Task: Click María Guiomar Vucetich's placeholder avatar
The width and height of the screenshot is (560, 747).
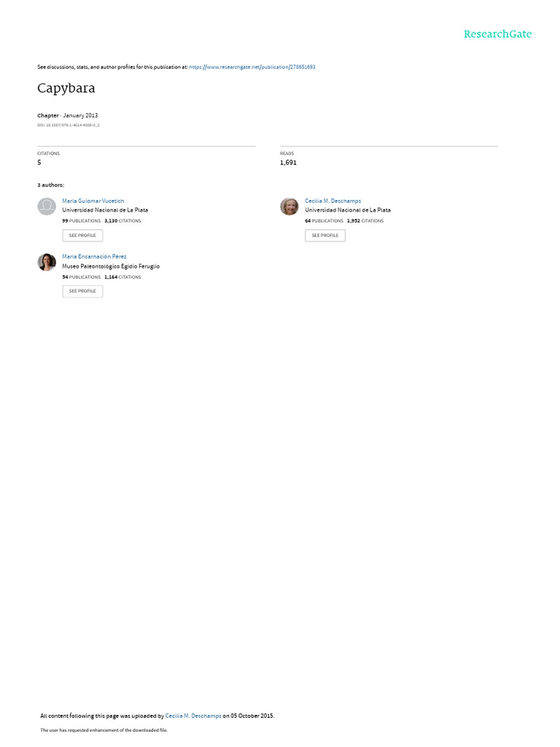Action: pos(47,206)
